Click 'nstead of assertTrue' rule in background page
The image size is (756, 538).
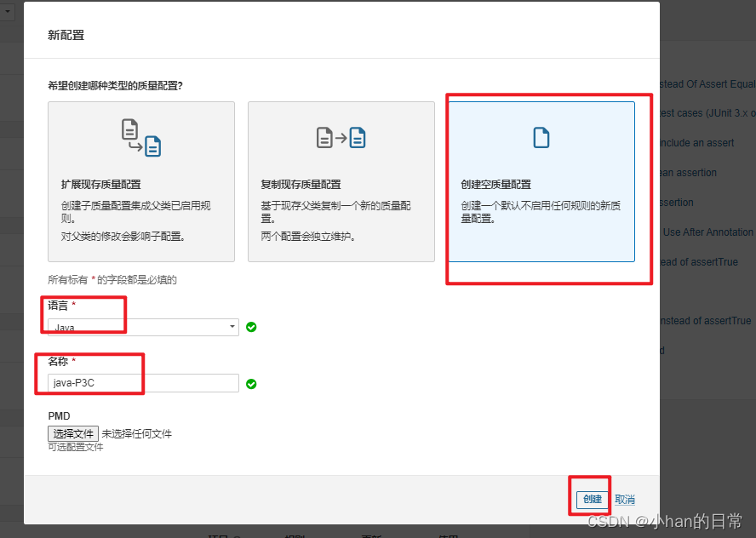(706, 321)
